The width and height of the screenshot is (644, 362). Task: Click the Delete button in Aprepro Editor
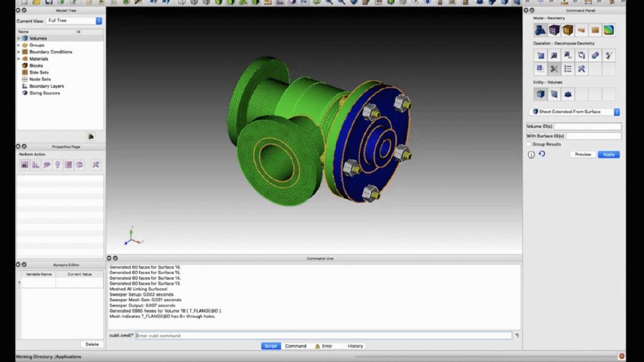tap(92, 344)
